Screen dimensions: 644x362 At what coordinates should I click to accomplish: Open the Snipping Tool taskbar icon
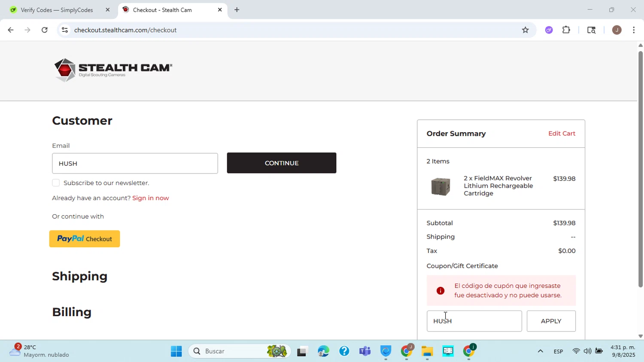(448, 351)
